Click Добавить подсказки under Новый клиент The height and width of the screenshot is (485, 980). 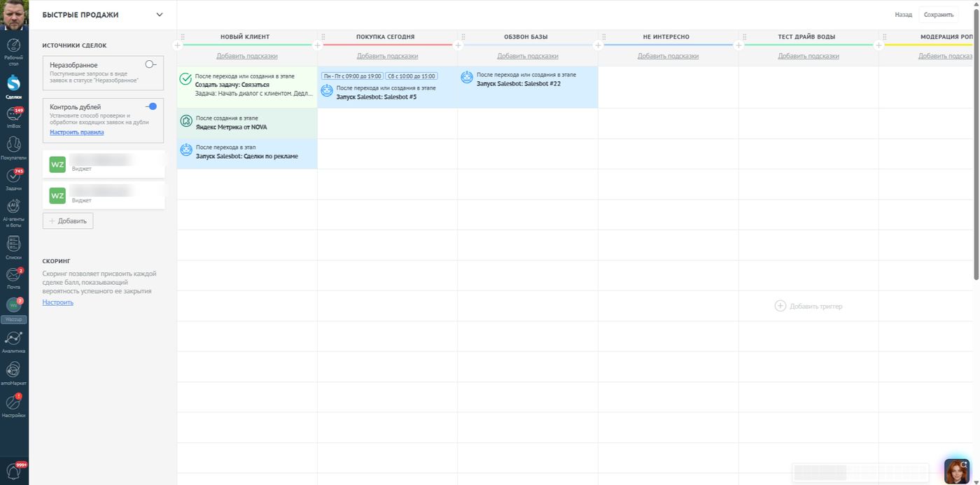(247, 56)
